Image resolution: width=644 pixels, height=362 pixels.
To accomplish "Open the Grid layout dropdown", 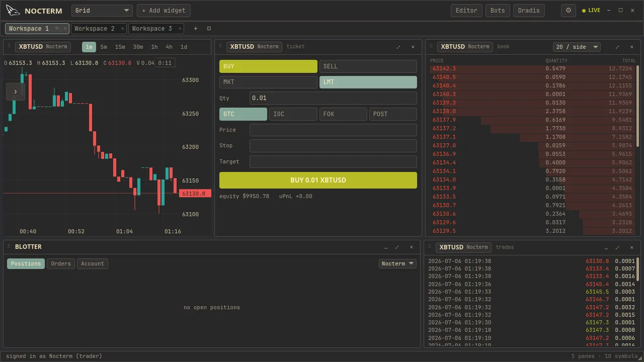I will pyautogui.click(x=102, y=11).
